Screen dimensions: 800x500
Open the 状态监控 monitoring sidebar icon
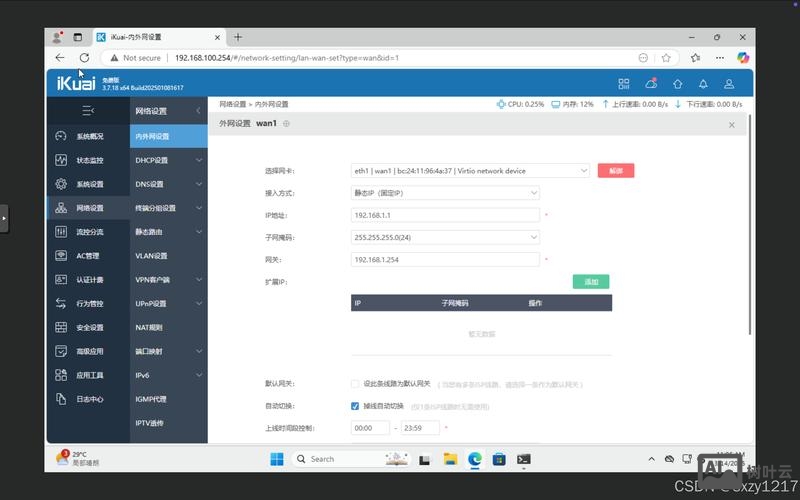61,160
